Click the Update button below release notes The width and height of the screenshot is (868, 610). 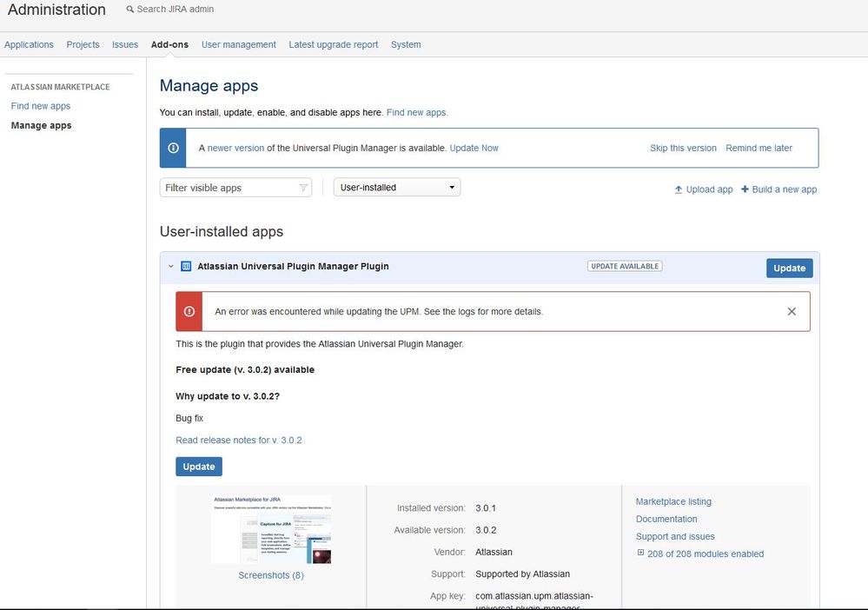pyautogui.click(x=199, y=467)
